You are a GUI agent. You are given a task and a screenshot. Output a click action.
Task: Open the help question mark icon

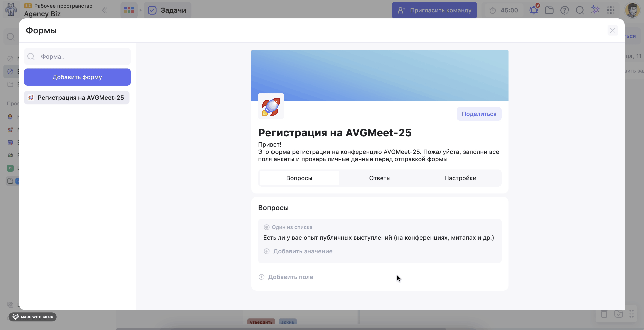pyautogui.click(x=564, y=10)
